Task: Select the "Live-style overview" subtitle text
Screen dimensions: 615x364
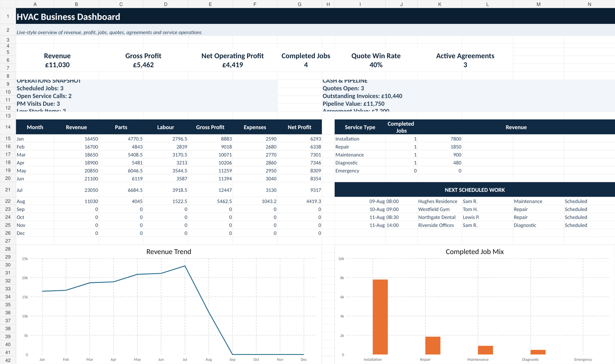Action: [109, 32]
